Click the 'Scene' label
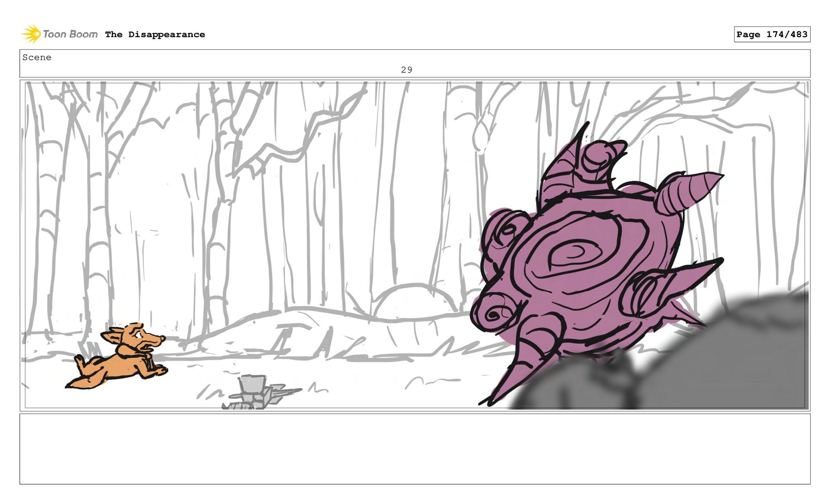 [x=37, y=57]
